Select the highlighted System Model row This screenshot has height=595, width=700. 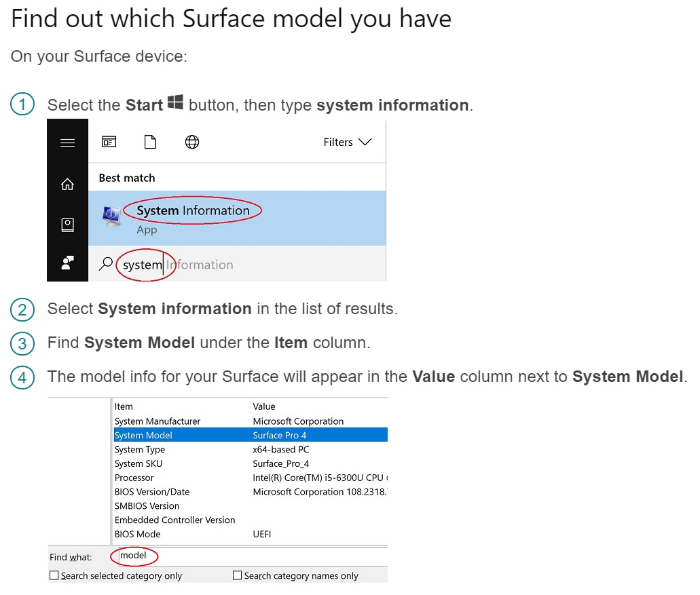(x=251, y=435)
